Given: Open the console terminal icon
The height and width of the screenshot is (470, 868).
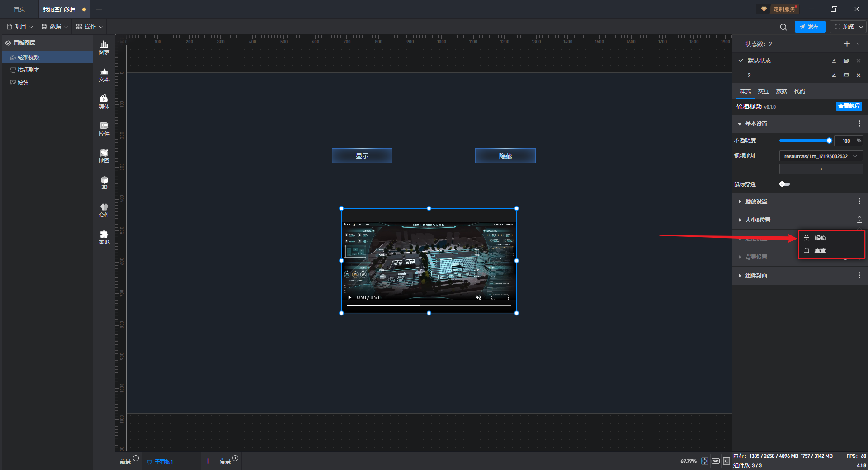Looking at the screenshot, I should click(726, 461).
